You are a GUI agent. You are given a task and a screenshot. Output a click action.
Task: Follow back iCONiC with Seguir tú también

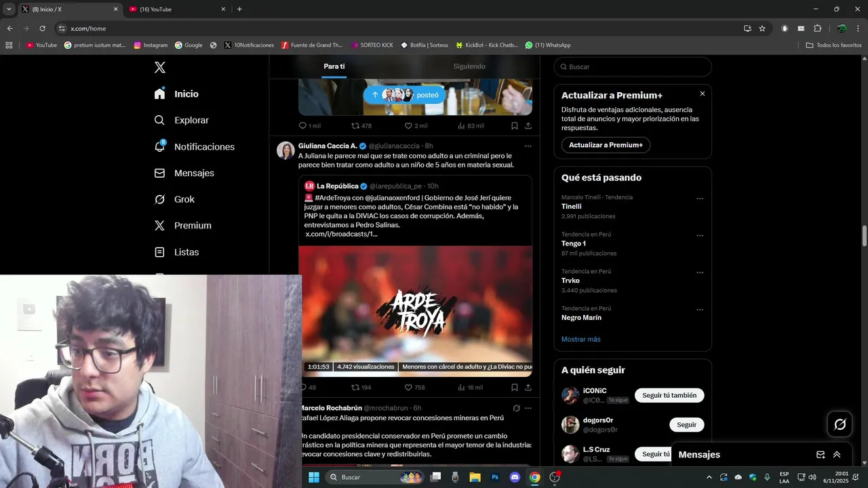coord(669,395)
